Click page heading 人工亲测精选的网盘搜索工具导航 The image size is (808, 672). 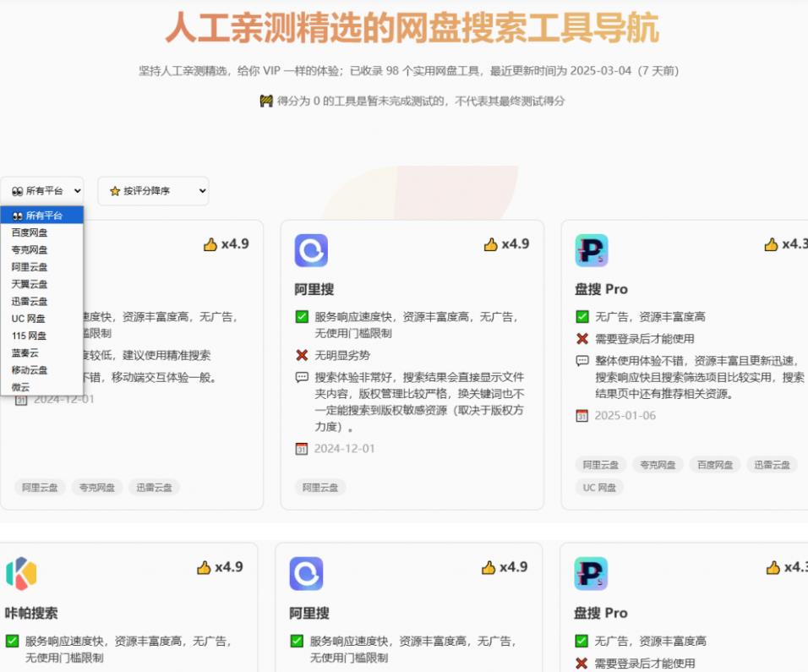(412, 28)
